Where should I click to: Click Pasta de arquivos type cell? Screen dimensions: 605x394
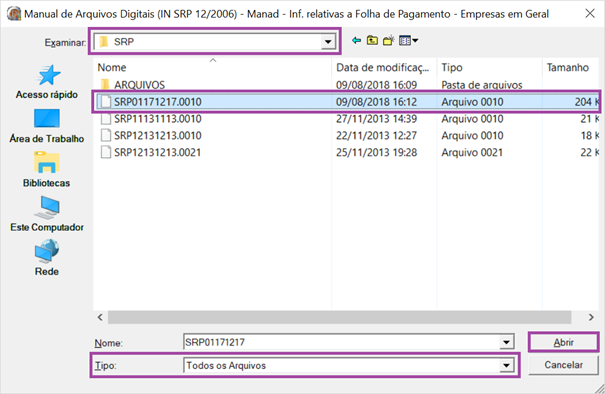482,85
